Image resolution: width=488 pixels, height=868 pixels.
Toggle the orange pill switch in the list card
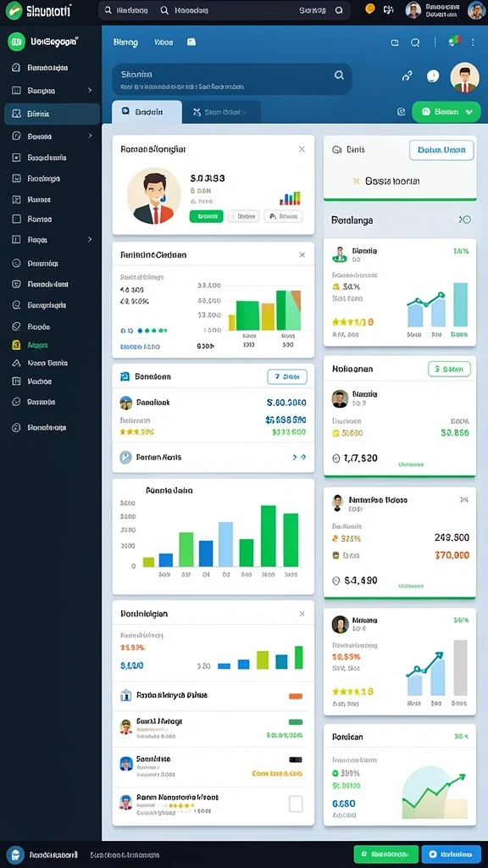tap(296, 696)
